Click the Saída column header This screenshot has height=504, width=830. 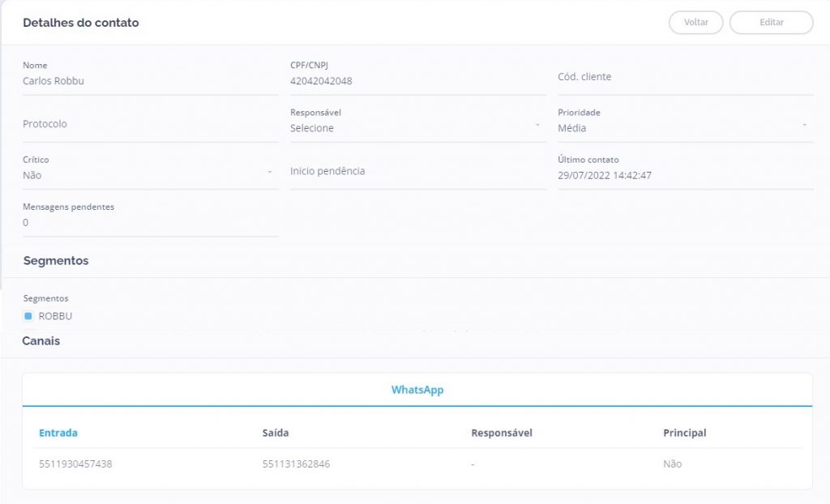(x=276, y=433)
